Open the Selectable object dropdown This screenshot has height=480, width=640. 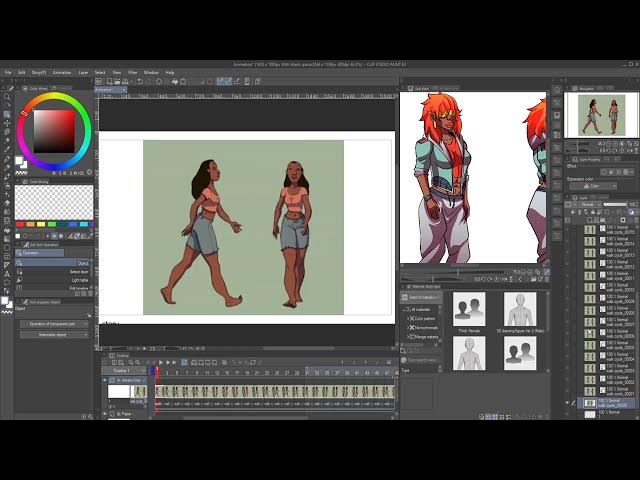(x=54, y=335)
